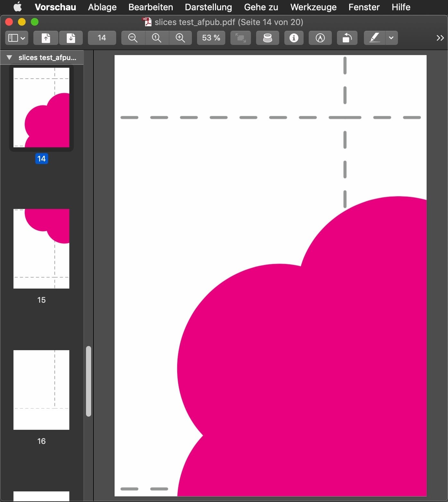Viewport: 448px width, 502px height.
Task: Click the highlighted page label 14
Action: point(41,159)
